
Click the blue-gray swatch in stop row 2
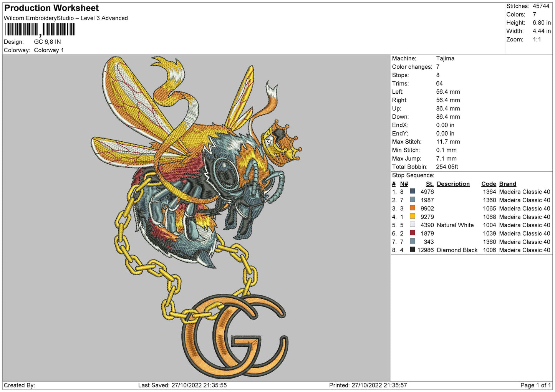pos(413,200)
